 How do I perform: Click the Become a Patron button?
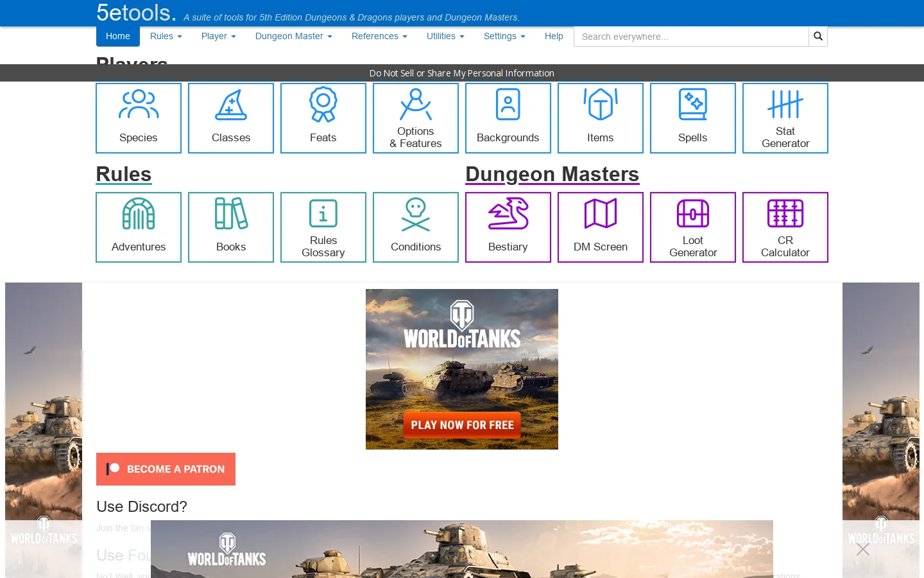(166, 469)
